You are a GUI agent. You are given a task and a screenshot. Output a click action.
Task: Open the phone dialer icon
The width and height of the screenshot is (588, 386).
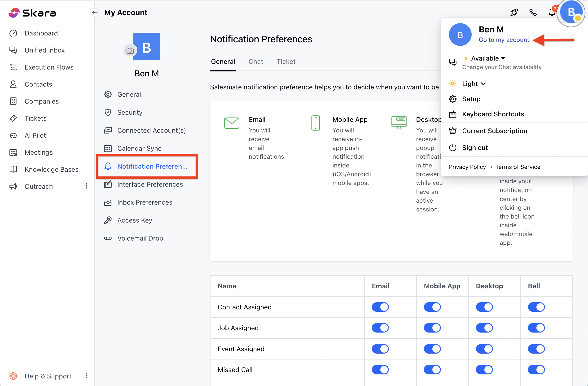[533, 12]
